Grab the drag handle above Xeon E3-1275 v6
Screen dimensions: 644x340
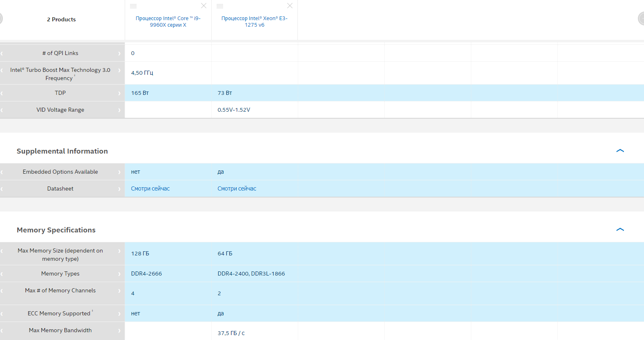pyautogui.click(x=220, y=6)
